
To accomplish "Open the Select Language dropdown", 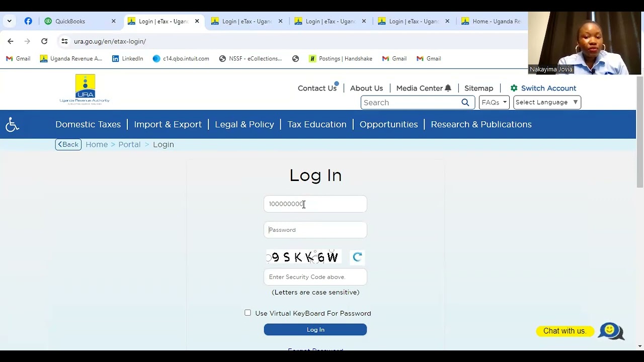I will [547, 103].
